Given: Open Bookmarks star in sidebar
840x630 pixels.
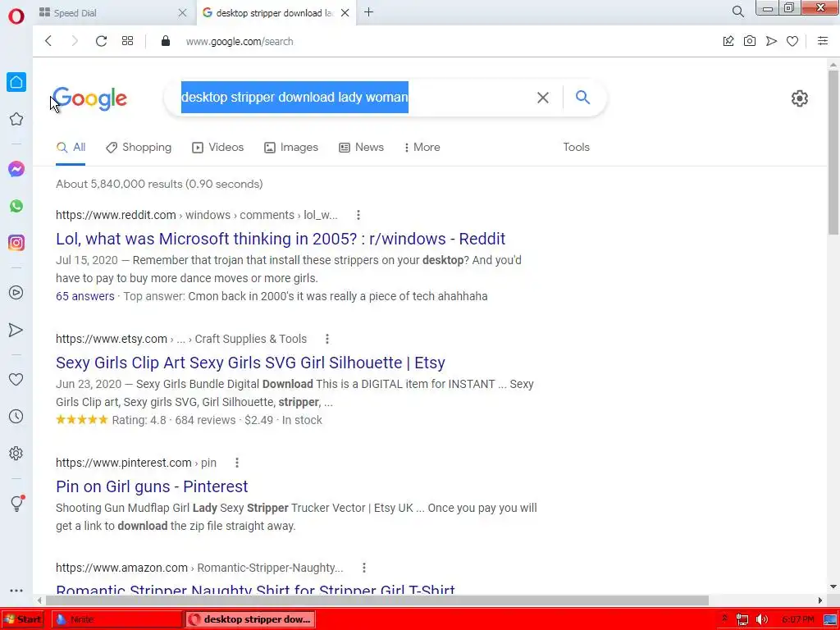Looking at the screenshot, I should click(x=16, y=119).
